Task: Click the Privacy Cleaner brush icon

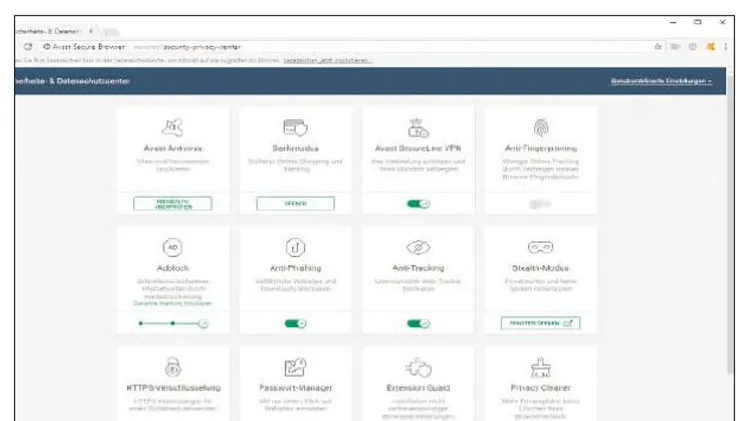Action: click(540, 367)
